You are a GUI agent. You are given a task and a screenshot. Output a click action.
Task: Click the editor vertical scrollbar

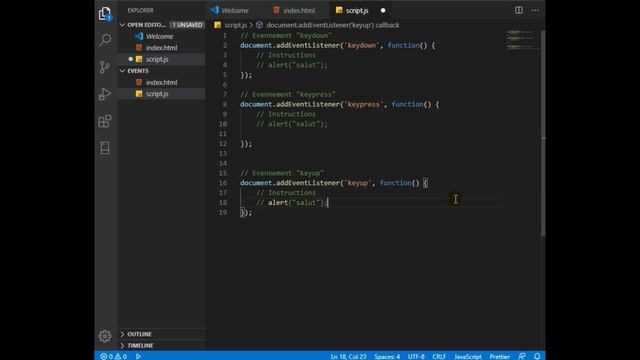point(543,133)
